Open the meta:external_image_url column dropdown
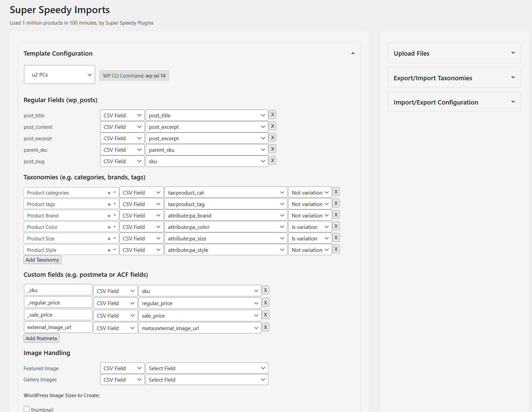This screenshot has height=412, width=532. (x=200, y=328)
